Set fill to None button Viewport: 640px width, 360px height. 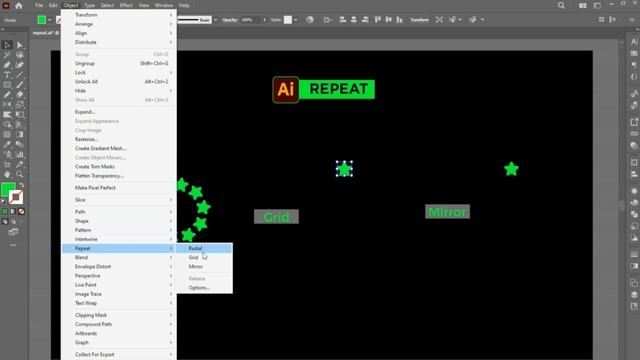point(21,211)
